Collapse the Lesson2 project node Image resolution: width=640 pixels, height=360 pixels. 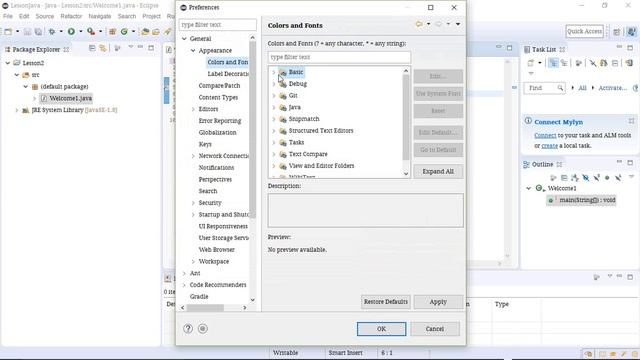pyautogui.click(x=8, y=63)
